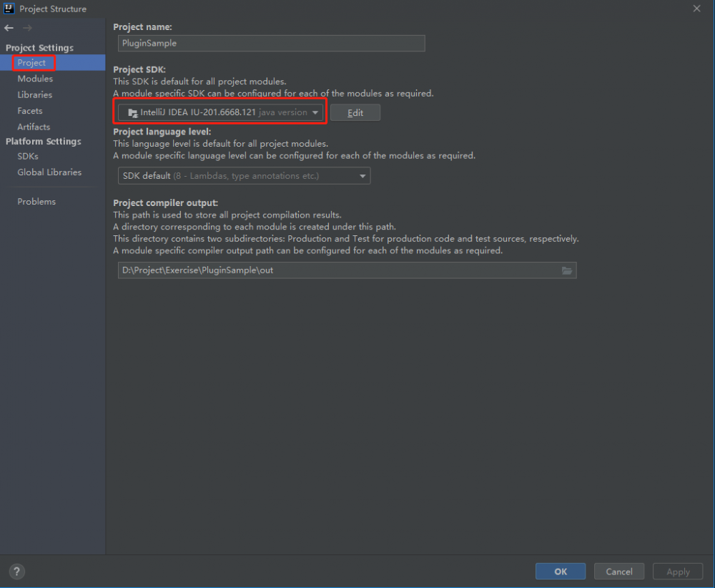The height and width of the screenshot is (588, 715).
Task: Click the forward navigation arrow
Action: tap(27, 28)
